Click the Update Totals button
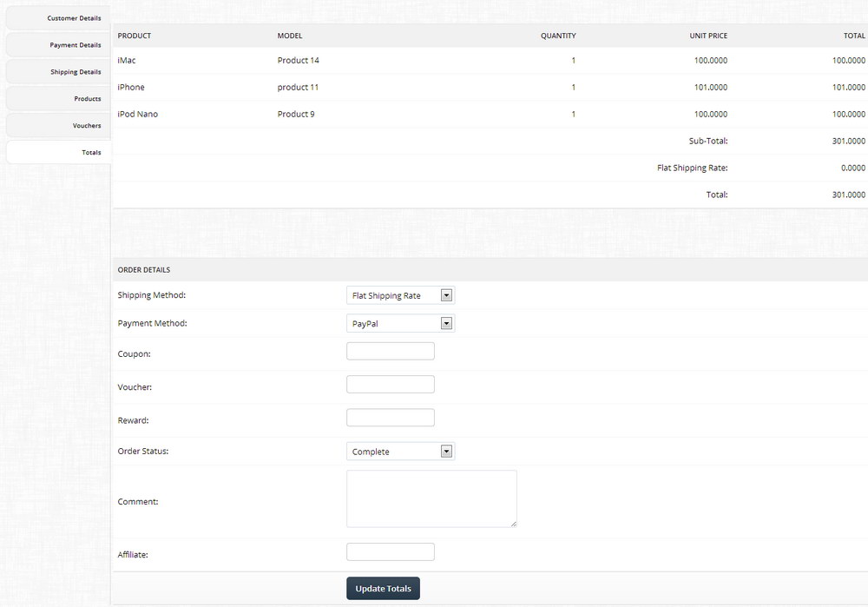This screenshot has height=607, width=868. tap(383, 588)
